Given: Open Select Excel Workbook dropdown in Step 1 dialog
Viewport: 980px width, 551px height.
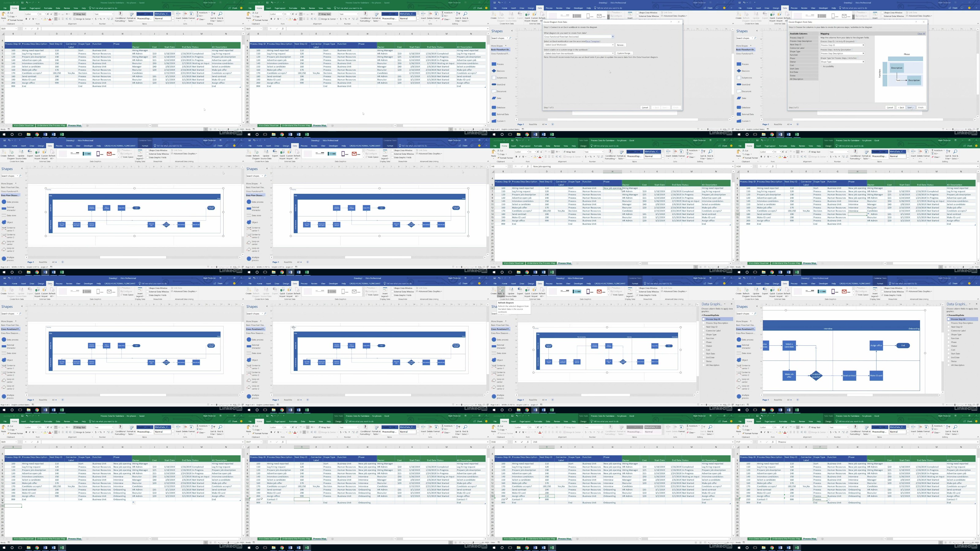Looking at the screenshot, I should (x=612, y=45).
